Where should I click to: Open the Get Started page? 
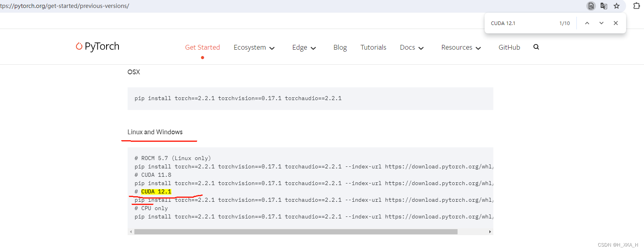[x=202, y=47]
